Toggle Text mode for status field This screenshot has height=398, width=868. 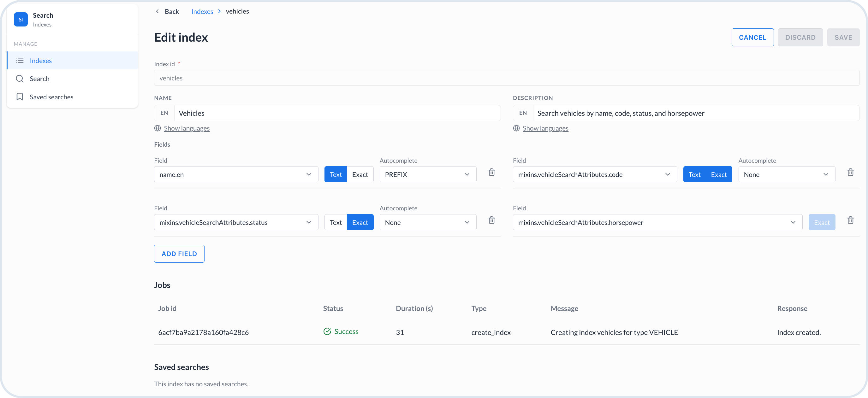pos(336,223)
